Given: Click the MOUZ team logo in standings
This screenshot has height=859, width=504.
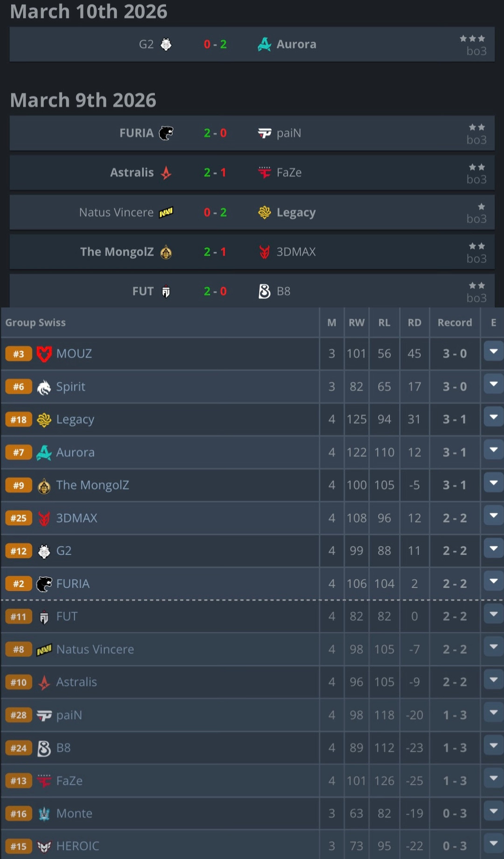Looking at the screenshot, I should coord(44,354).
